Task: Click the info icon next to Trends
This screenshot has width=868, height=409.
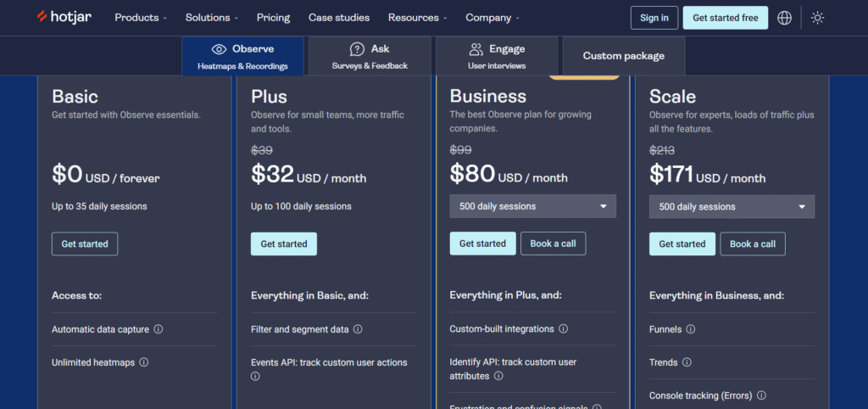Action: (687, 362)
